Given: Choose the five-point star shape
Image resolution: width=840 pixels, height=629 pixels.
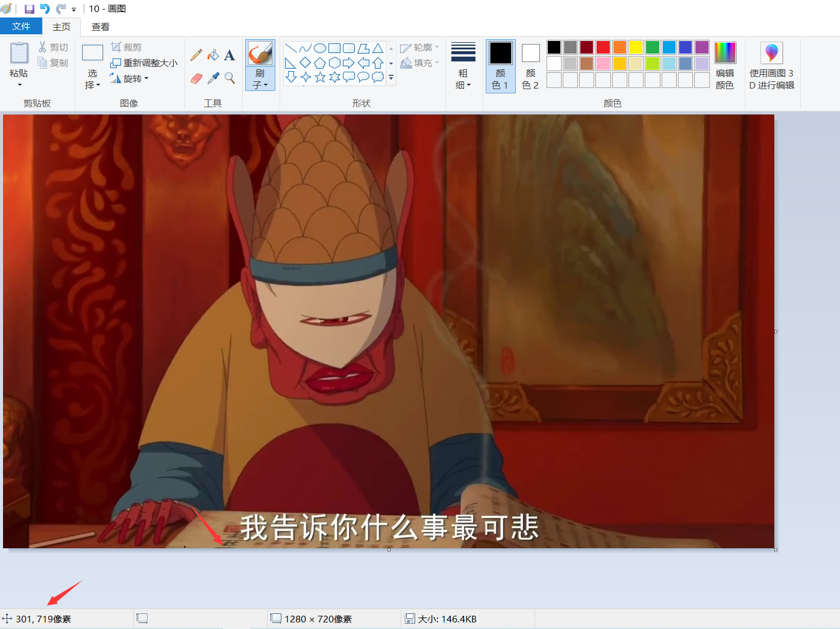Looking at the screenshot, I should pyautogui.click(x=320, y=77).
